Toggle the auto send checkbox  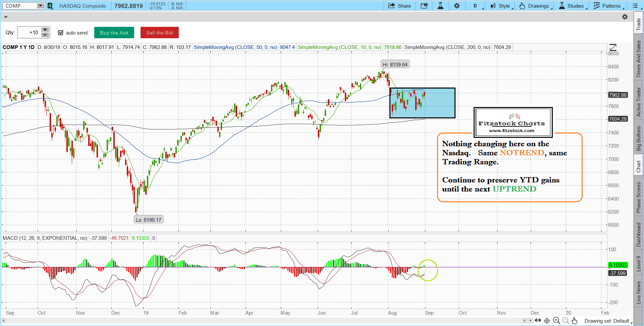tap(61, 33)
